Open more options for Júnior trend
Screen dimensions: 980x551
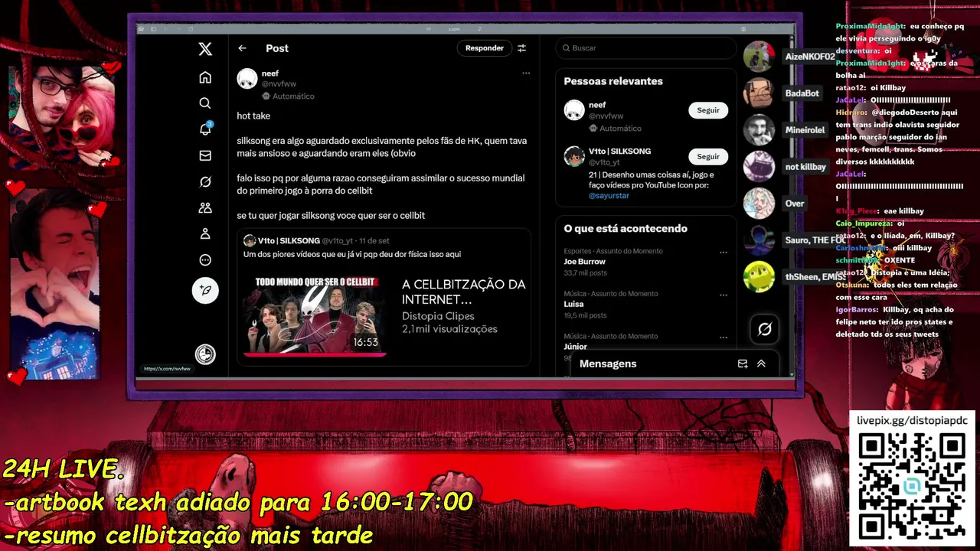tap(724, 337)
